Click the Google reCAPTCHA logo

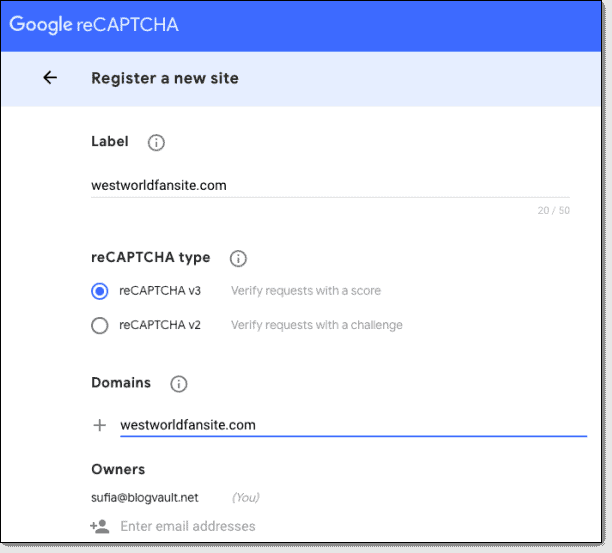(x=94, y=25)
